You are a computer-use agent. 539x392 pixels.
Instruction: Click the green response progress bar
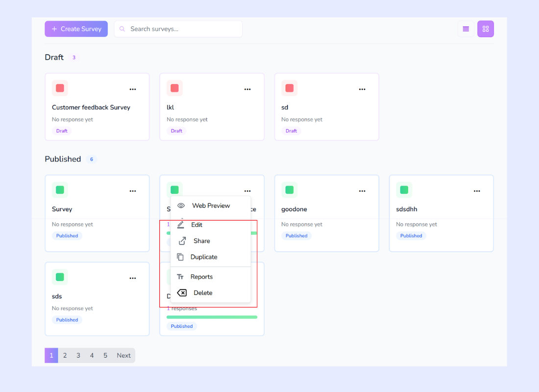212,317
